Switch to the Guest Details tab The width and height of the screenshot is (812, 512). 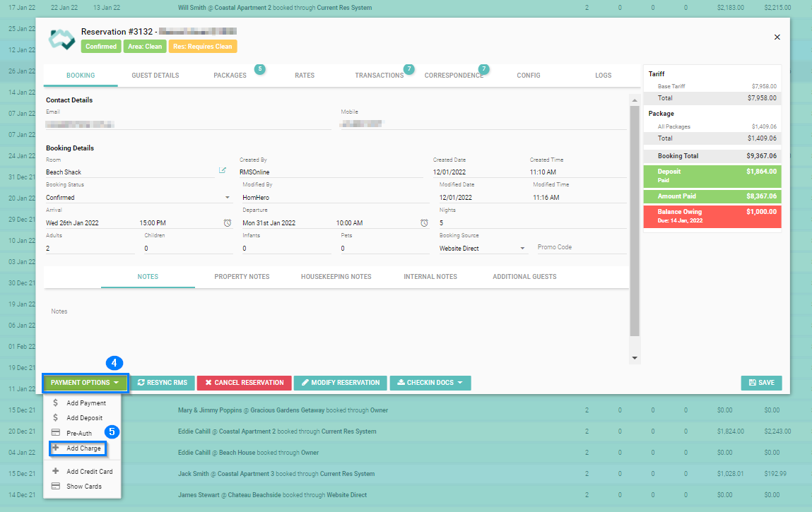click(x=155, y=76)
